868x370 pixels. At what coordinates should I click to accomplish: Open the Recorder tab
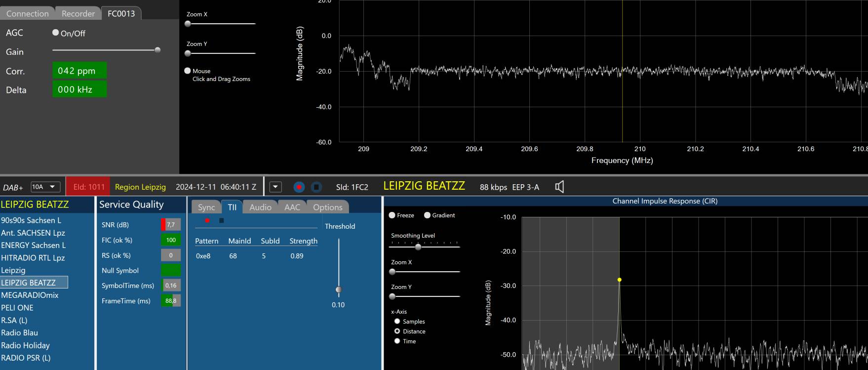click(x=78, y=13)
